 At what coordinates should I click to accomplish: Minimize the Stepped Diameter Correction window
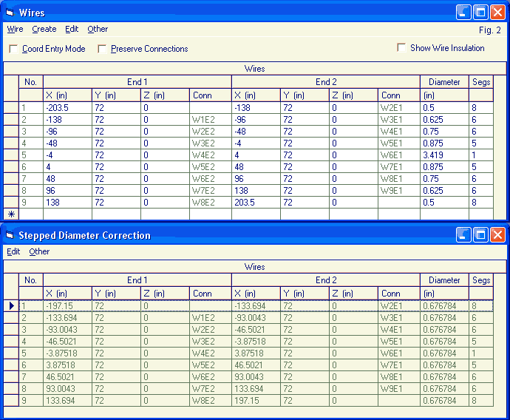tap(463, 234)
